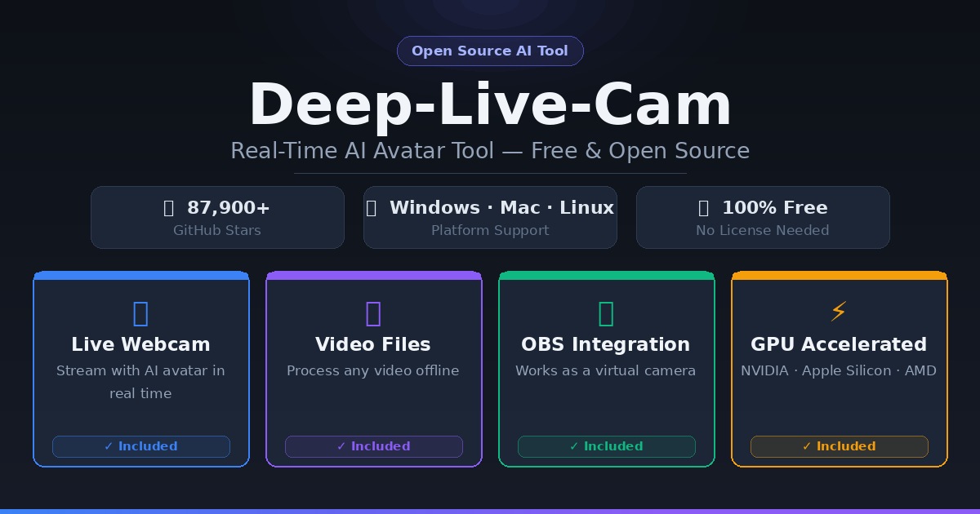
Task: Click the GPU Accelerated lightning bolt icon
Action: tap(839, 311)
